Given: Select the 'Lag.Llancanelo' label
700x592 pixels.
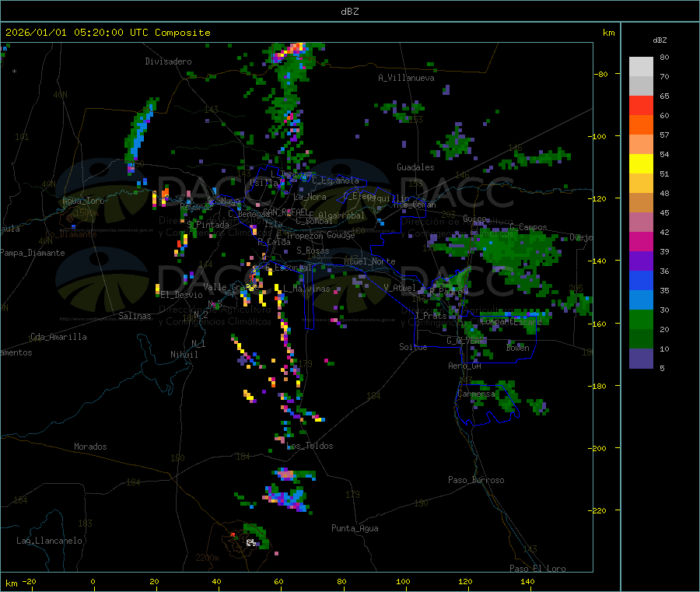Looking at the screenshot, I should click(50, 541).
